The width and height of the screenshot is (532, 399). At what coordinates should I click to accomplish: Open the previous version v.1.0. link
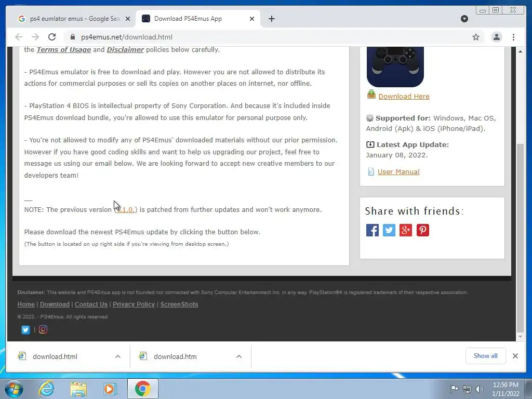point(125,210)
